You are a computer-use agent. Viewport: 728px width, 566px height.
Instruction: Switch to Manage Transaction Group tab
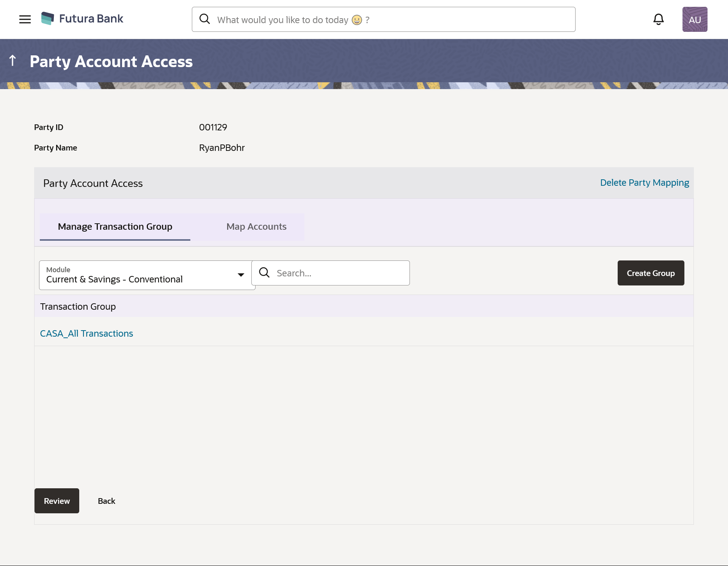[115, 227]
